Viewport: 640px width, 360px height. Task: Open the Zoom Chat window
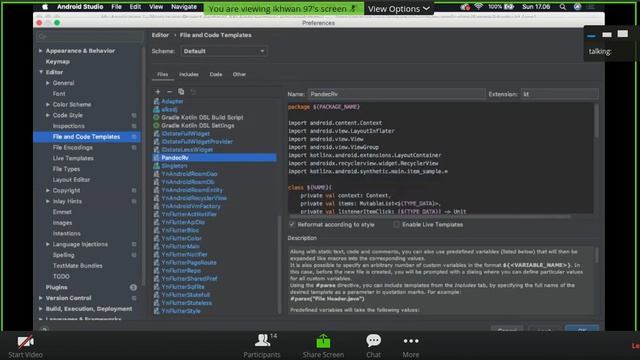(x=373, y=346)
